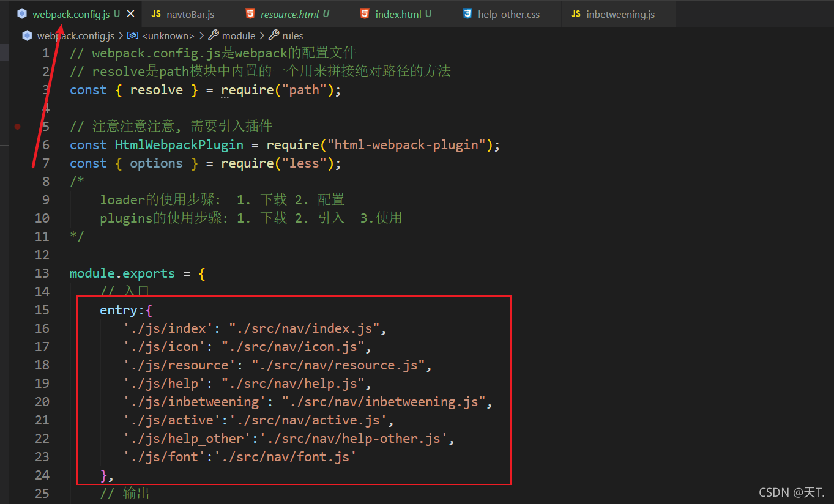Click the JS icon on navtoBar.js tab
834x504 pixels.
(156, 13)
